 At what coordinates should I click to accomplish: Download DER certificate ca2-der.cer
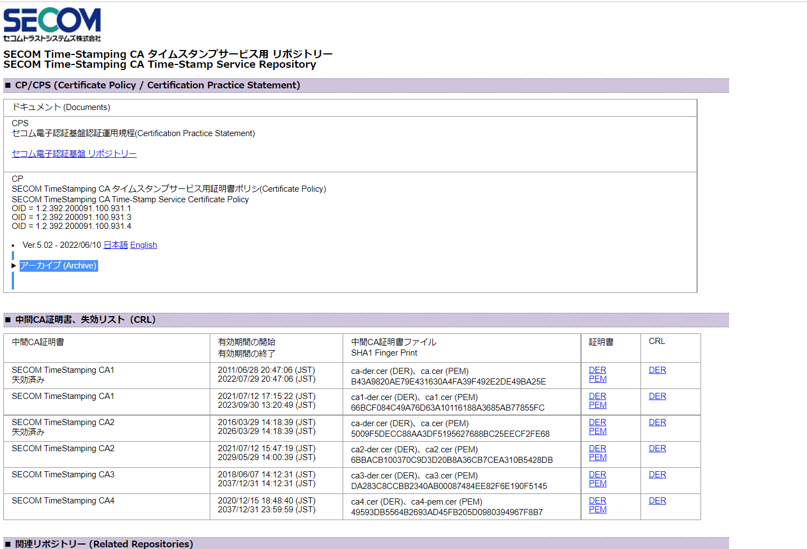pos(597,449)
